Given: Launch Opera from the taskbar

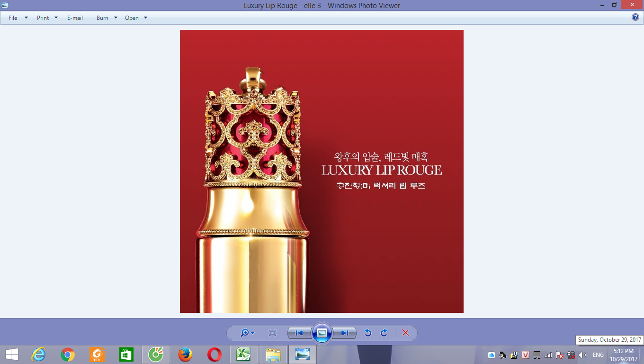Looking at the screenshot, I should point(215,355).
